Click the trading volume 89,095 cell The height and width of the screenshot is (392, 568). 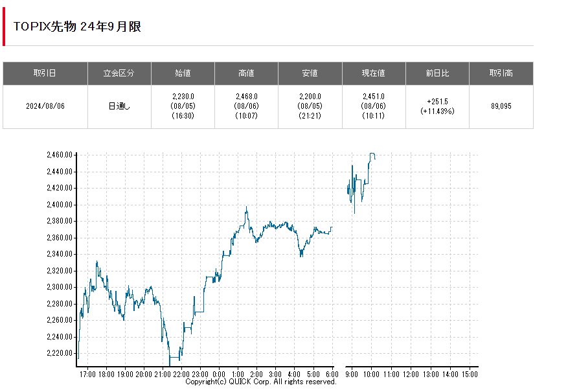coord(501,106)
